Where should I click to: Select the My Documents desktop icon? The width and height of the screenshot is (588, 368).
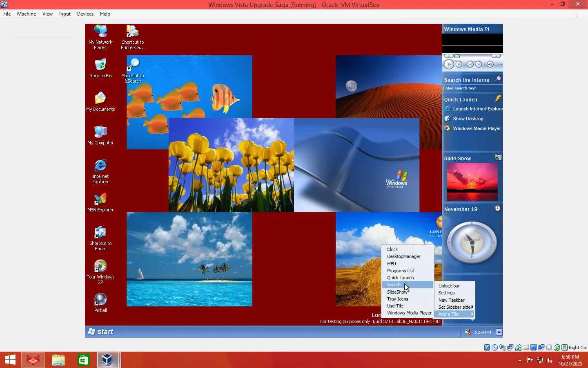(100, 102)
